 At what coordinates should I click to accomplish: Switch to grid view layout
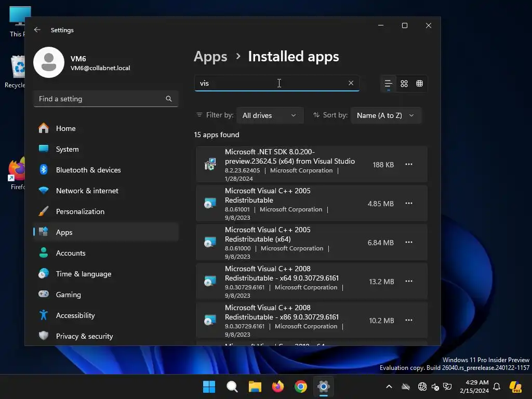(x=404, y=84)
